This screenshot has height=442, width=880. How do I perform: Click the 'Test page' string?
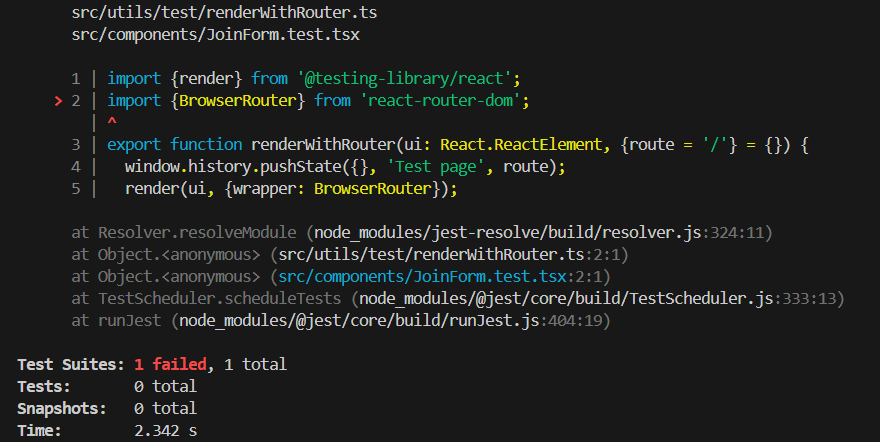pos(436,167)
